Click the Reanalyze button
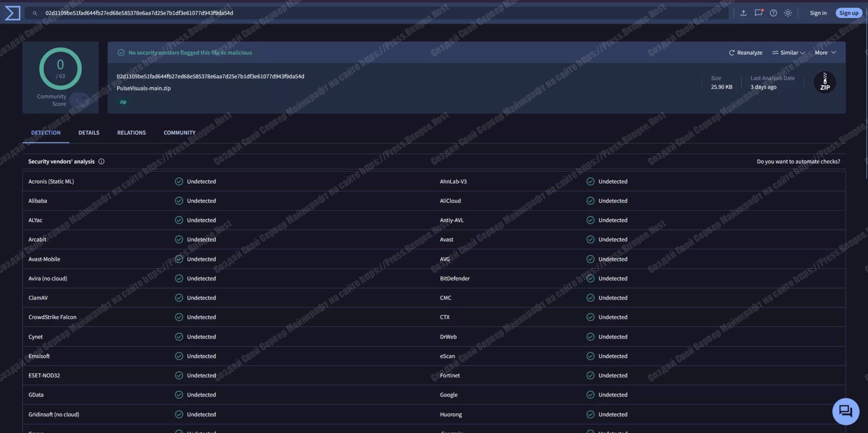This screenshot has height=433, width=868. pyautogui.click(x=745, y=53)
